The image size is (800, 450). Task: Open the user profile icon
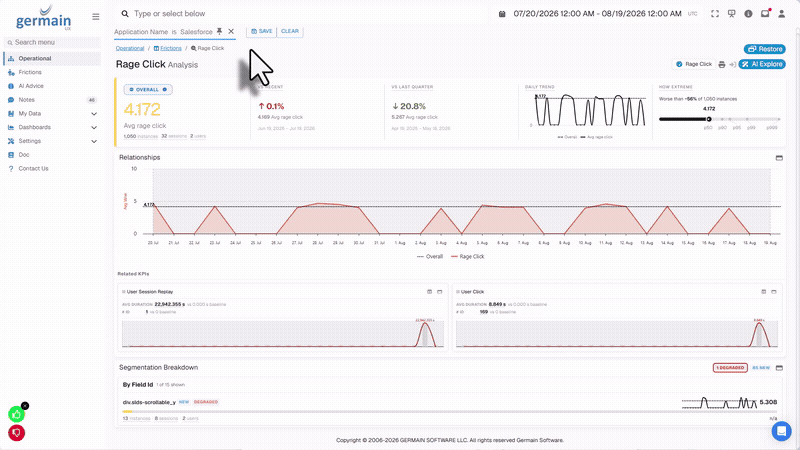pyautogui.click(x=781, y=14)
